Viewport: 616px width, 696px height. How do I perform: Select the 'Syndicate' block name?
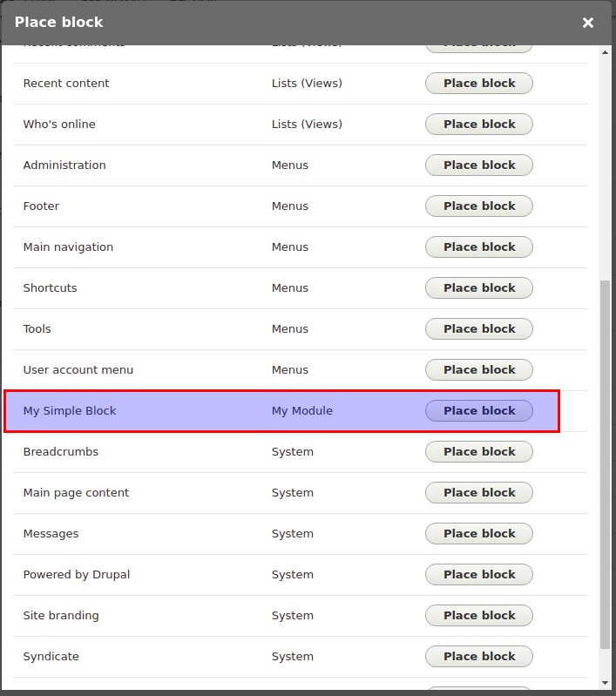(x=51, y=657)
